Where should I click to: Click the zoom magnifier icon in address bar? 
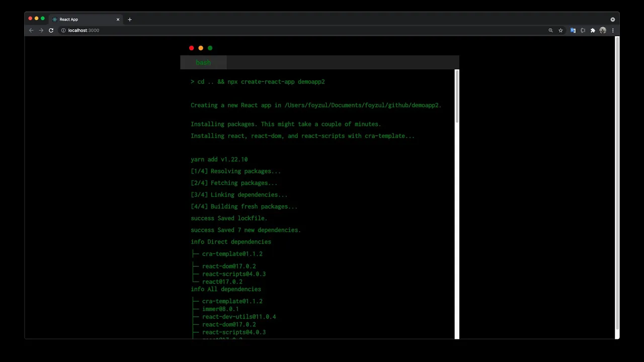[550, 30]
